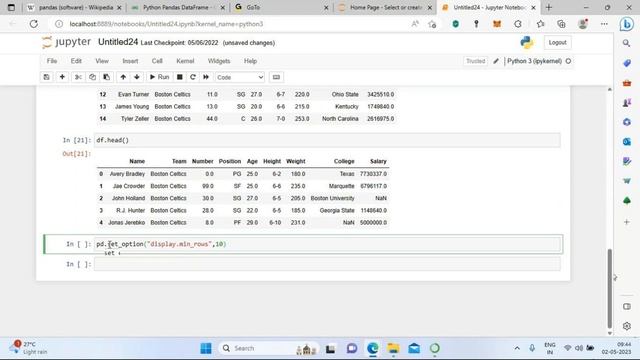Move selected cell up with the arrow
Screen dimensions: 640x360
pos(123,77)
